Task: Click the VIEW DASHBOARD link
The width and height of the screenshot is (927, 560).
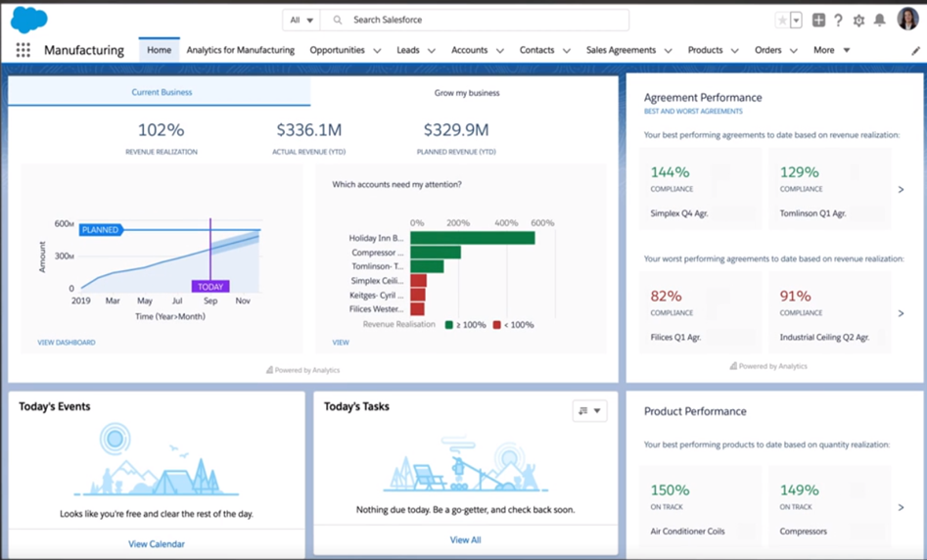Action: tap(67, 343)
